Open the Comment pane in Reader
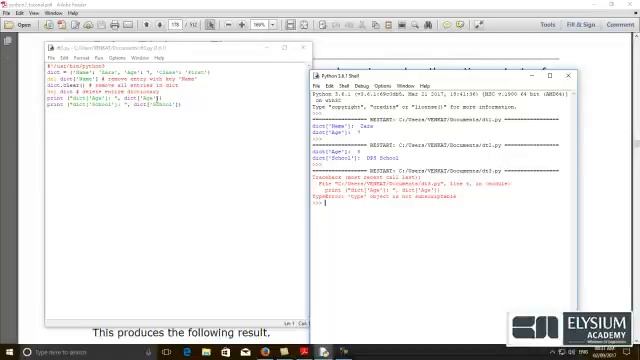640x360 pixels. click(620, 25)
